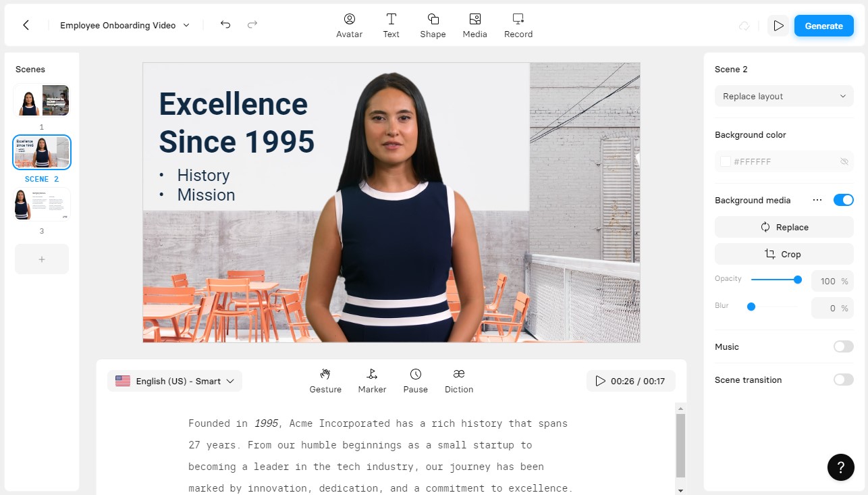Click the script scrollbar up arrow
Screen dimensions: 868x495
click(680, 408)
